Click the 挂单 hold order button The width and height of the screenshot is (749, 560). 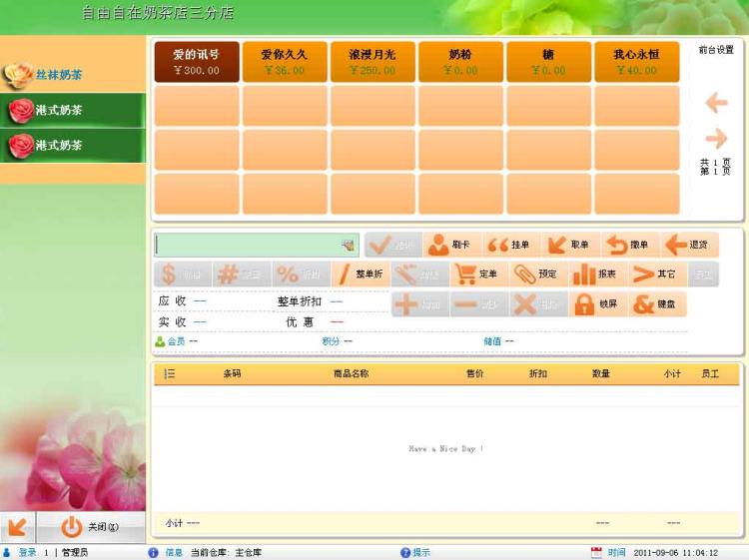point(511,245)
